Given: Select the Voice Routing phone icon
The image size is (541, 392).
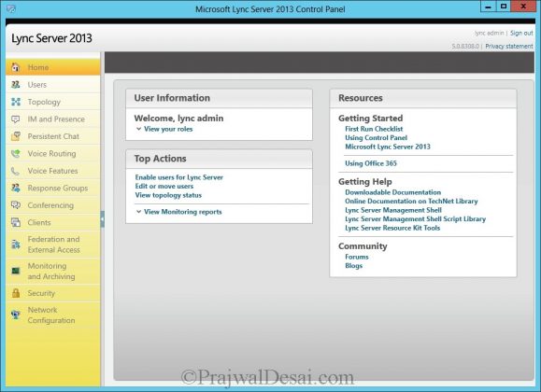Looking at the screenshot, I should pos(16,153).
